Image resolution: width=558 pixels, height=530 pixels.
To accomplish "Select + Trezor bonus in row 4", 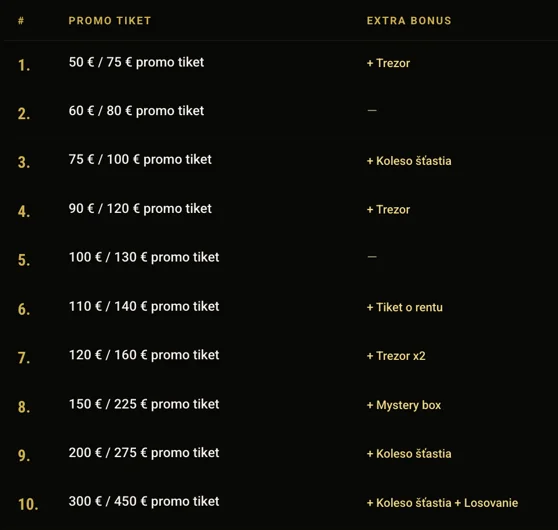I will pos(388,210).
